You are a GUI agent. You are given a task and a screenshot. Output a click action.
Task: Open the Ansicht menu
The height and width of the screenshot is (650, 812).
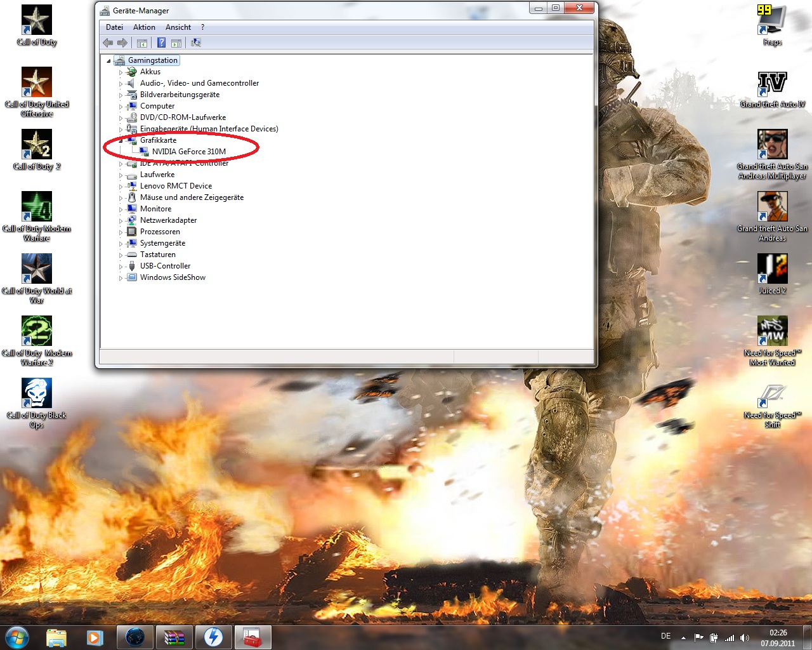178,27
